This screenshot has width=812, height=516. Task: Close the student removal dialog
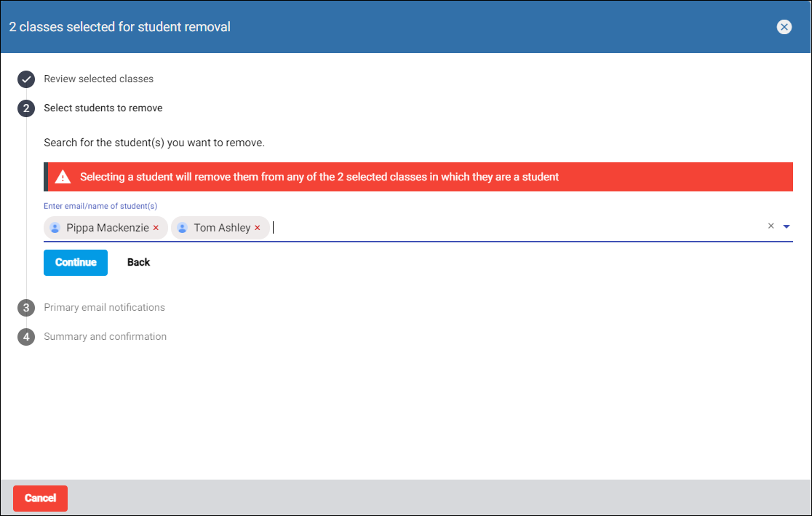(x=784, y=27)
